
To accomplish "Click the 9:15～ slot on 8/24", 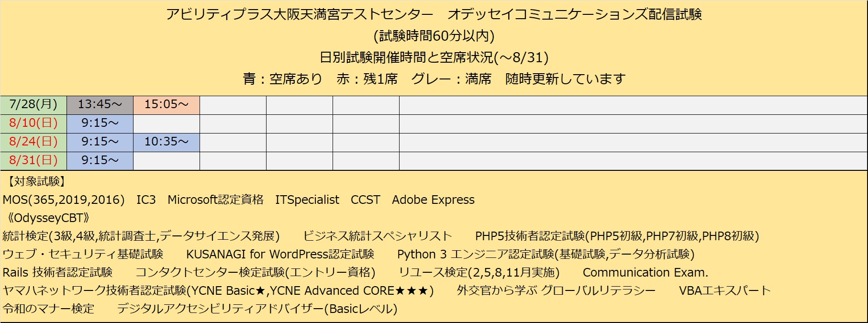I will click(100, 142).
